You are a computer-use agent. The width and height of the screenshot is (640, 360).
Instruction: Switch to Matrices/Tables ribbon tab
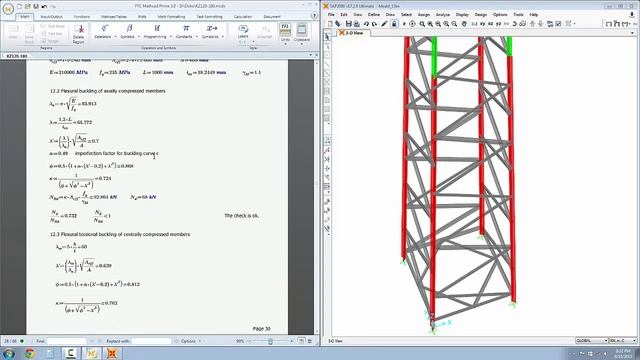114,17
